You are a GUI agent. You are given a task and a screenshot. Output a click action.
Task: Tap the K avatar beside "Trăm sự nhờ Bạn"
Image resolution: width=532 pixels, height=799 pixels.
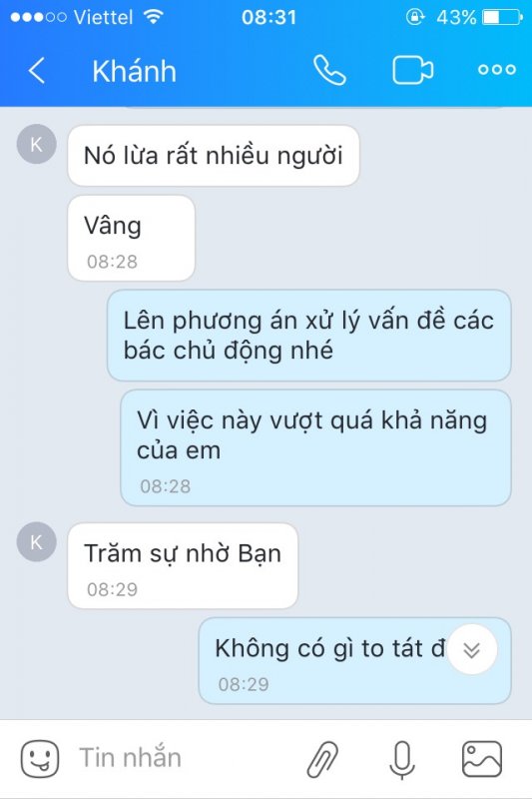[36, 542]
